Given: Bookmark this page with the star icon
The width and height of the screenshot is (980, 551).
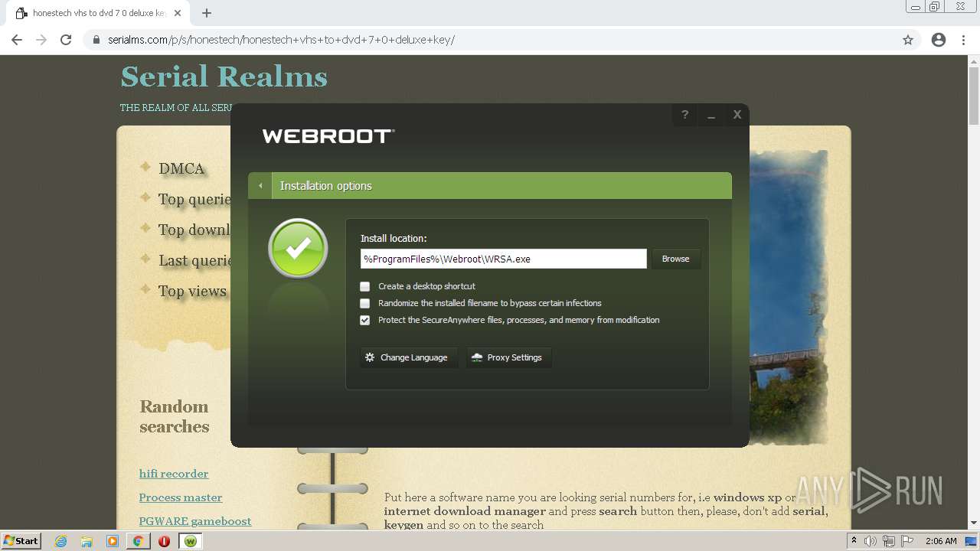Looking at the screenshot, I should [x=908, y=40].
